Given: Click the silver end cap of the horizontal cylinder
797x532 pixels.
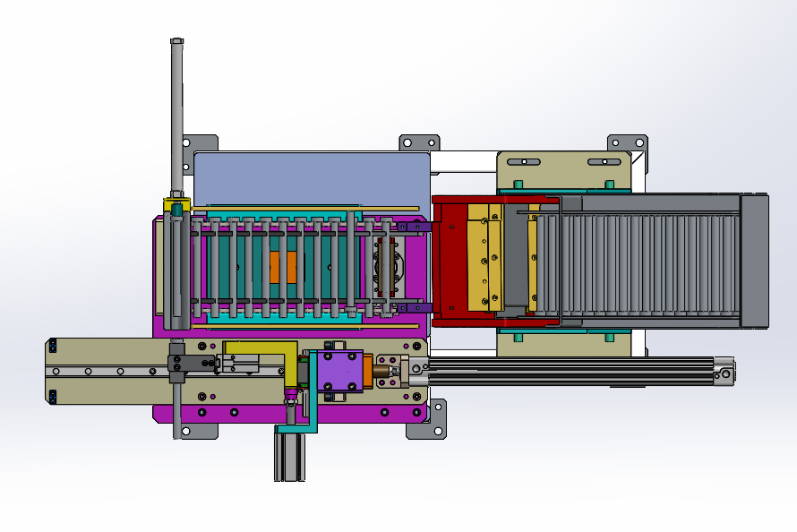Looking at the screenshot, I should pos(724,371).
